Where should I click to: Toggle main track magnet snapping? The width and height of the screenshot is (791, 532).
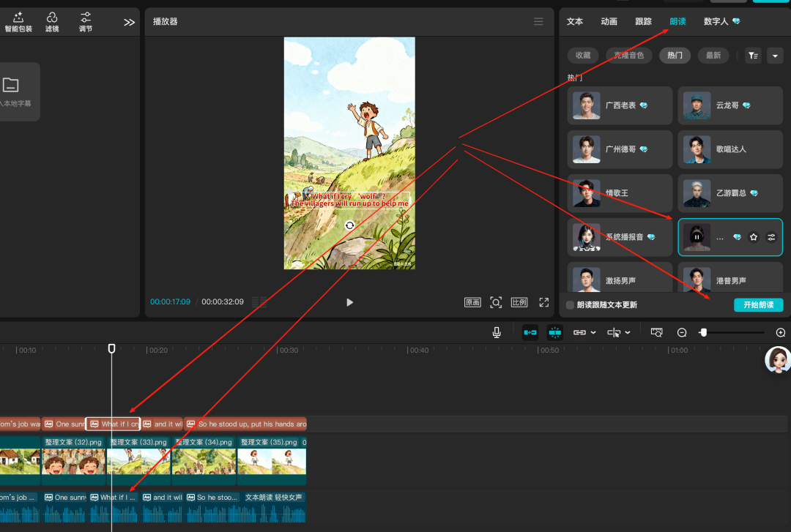click(x=530, y=332)
